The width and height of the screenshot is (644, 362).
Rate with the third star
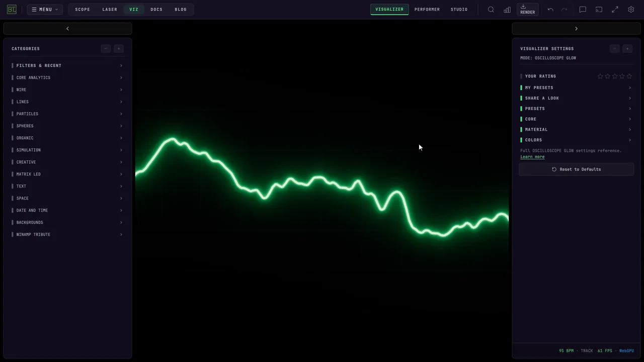[615, 76]
